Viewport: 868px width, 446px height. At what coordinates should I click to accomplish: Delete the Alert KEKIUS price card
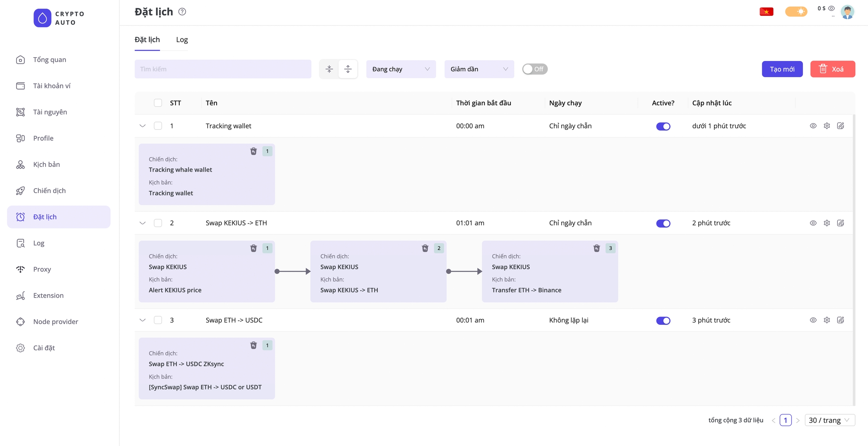click(x=254, y=248)
